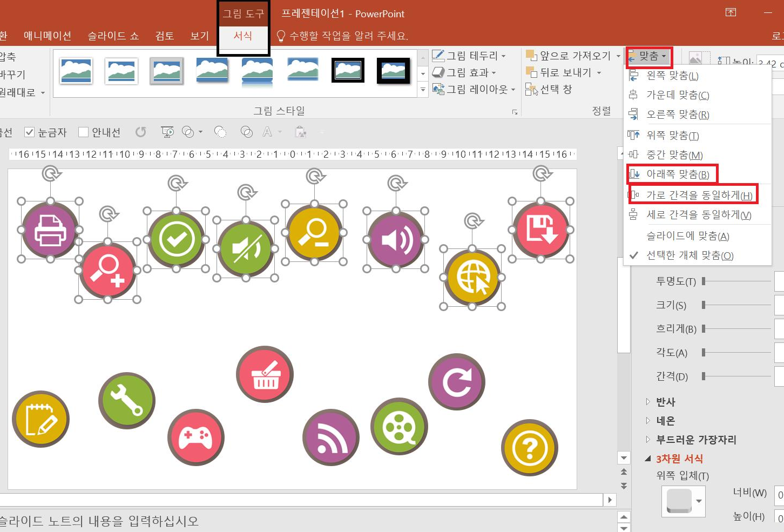Open the 검토 review tab
784x532 pixels.
click(x=165, y=36)
